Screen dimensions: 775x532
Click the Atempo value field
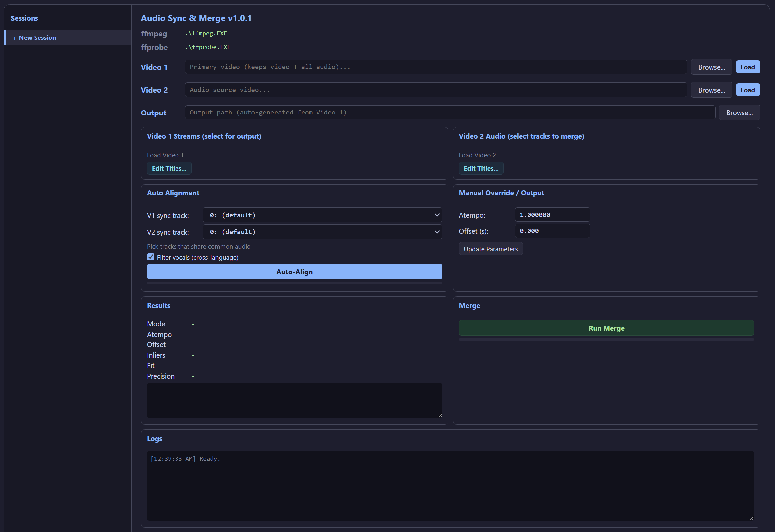552,215
